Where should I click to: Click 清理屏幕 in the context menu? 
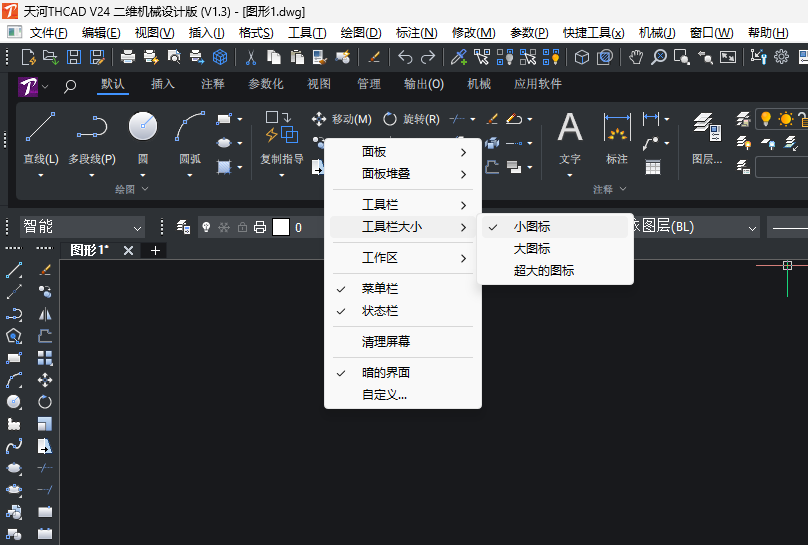click(x=386, y=342)
